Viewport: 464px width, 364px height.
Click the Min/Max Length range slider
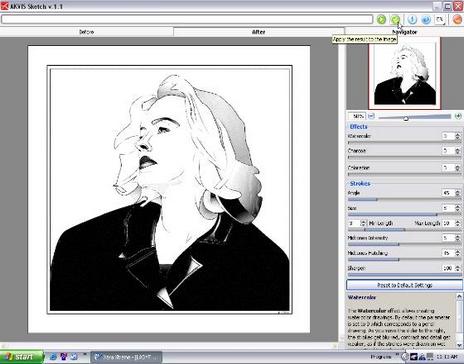coord(404,230)
